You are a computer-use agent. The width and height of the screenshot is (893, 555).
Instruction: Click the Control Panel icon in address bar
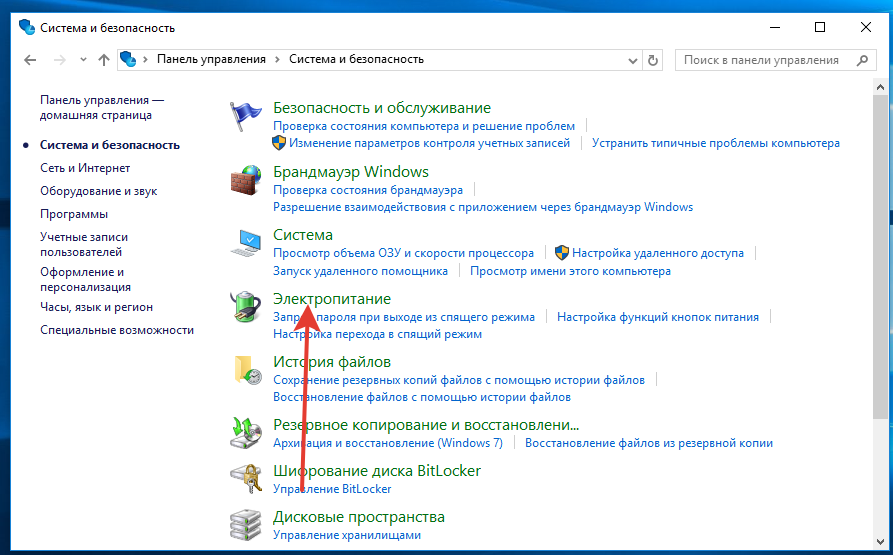128,59
